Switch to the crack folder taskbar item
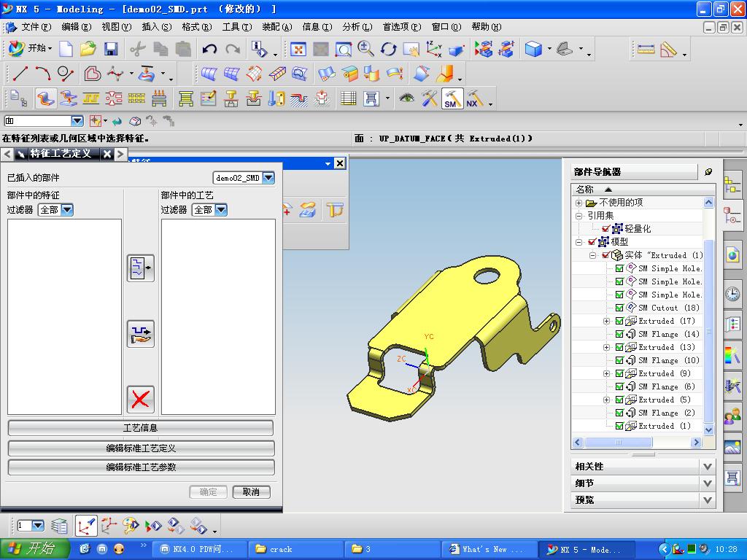Viewport: 747px width, 560px height. [x=295, y=549]
